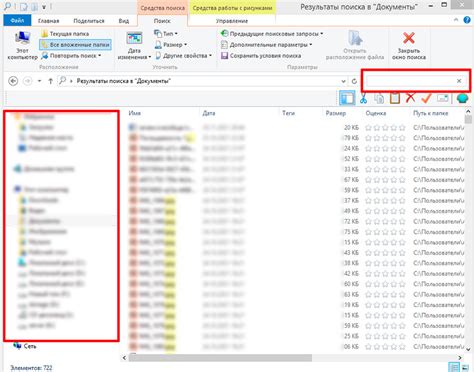Click inside the search input box
Viewport: 474px width, 372px height.
[410, 81]
